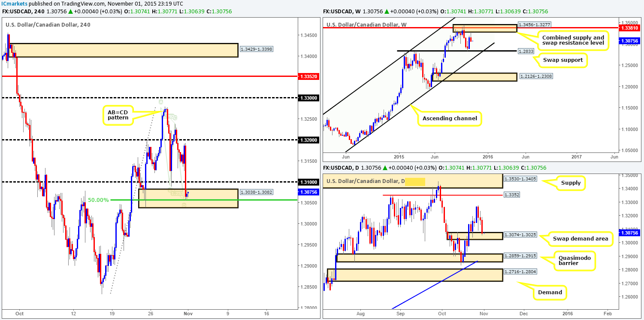
Task: Click the 1.33000 level label
Action: point(308,98)
